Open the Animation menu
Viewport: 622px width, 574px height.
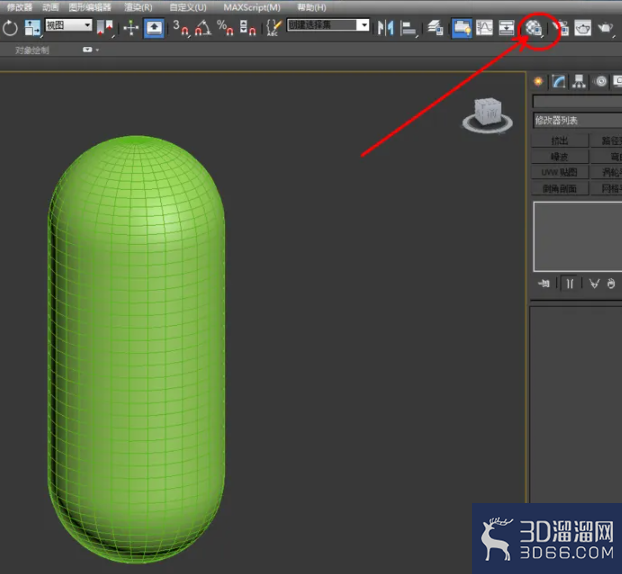click(x=50, y=7)
